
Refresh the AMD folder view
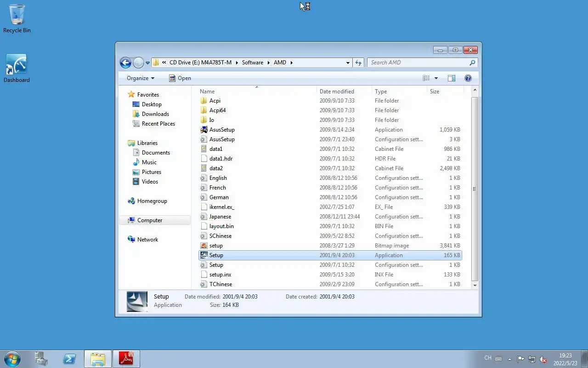point(358,63)
